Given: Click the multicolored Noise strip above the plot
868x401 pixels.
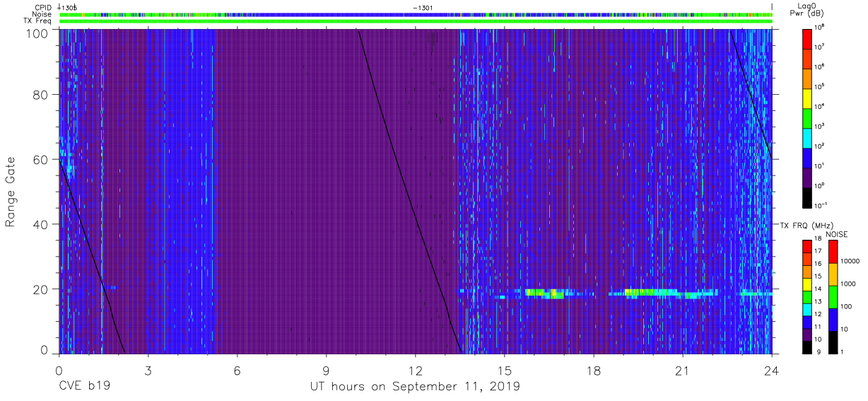Looking at the screenshot, I should pos(416,14).
